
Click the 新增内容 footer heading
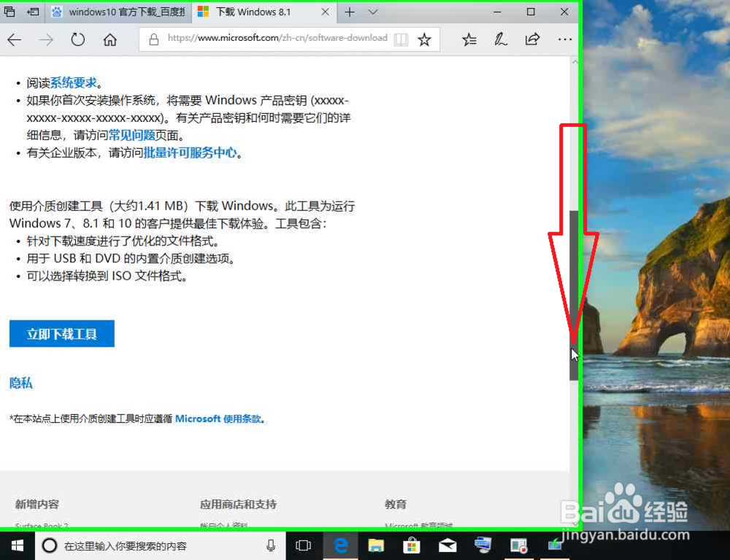[x=36, y=504]
